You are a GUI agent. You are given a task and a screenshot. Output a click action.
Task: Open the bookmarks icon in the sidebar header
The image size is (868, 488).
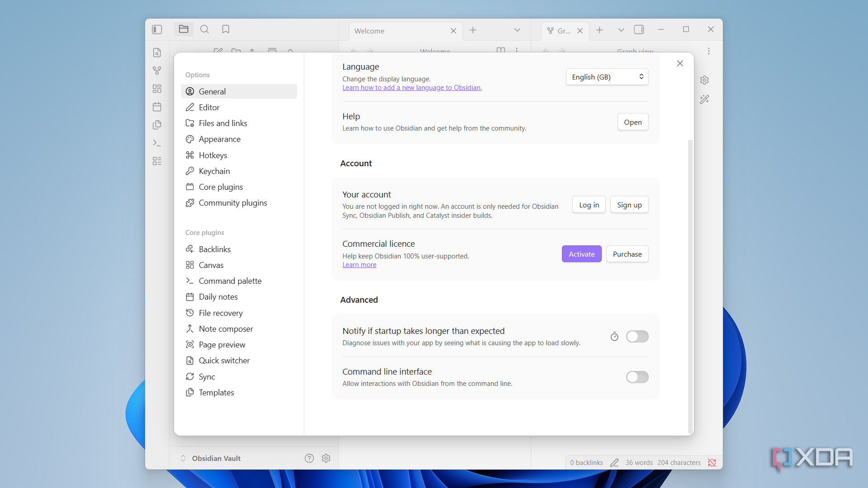(x=226, y=29)
